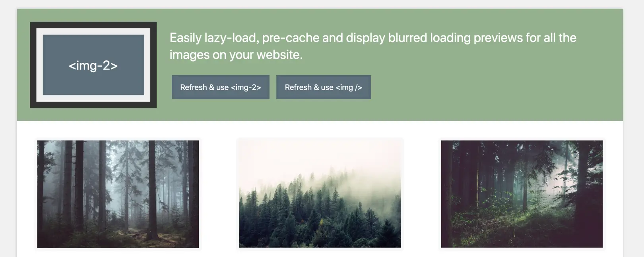Click the <img-2> logo text
The width and height of the screenshot is (644, 257).
93,66
